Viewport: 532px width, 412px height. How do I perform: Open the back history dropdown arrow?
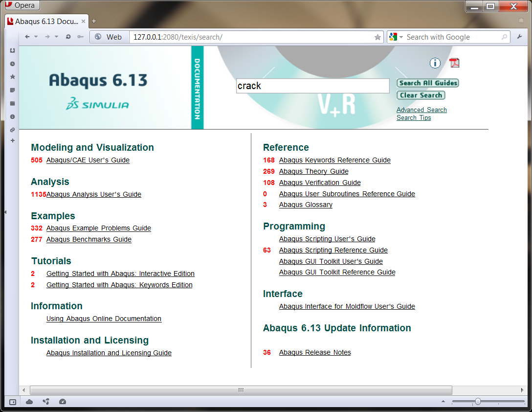tap(36, 37)
